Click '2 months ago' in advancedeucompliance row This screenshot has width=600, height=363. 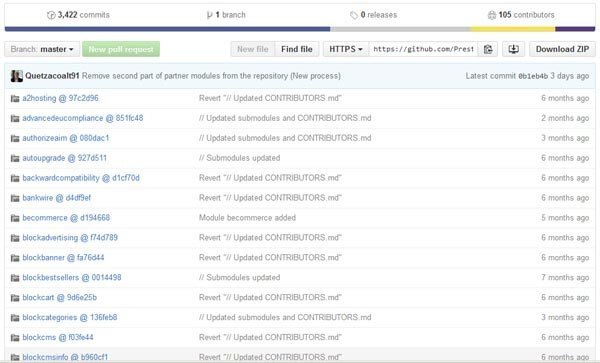point(565,118)
